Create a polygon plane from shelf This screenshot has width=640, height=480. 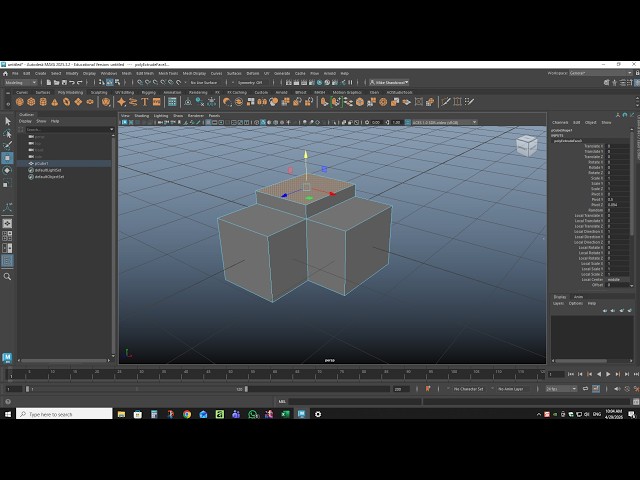coord(78,102)
